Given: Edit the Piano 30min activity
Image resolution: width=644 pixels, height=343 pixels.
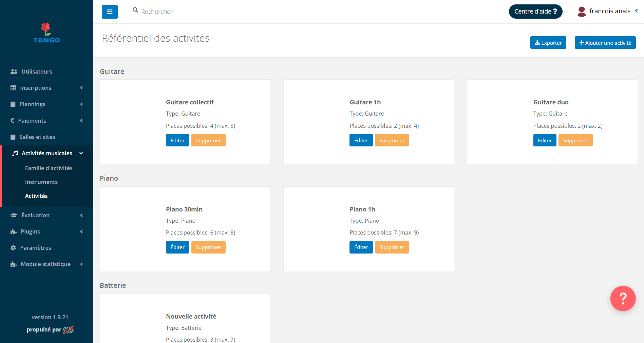Looking at the screenshot, I should [x=177, y=247].
